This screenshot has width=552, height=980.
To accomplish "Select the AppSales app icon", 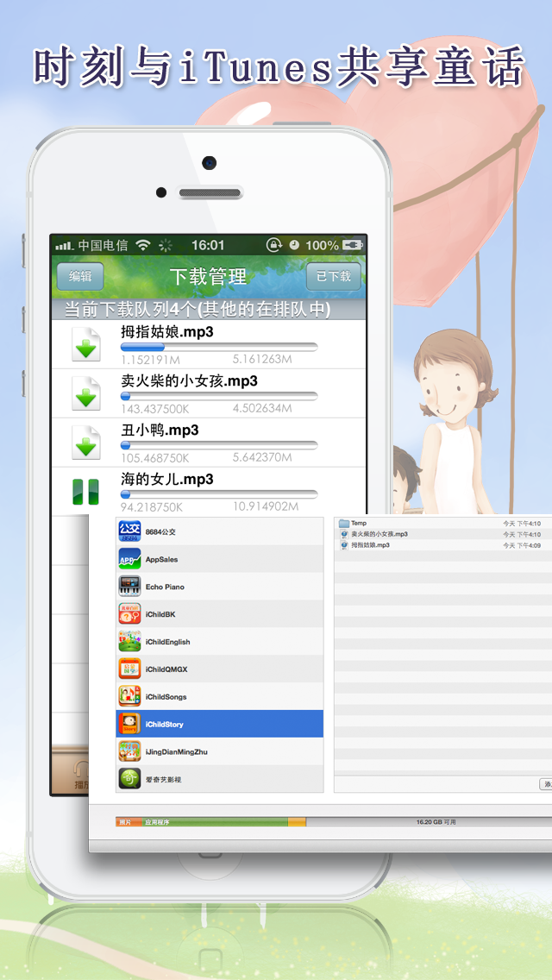I will [x=129, y=559].
